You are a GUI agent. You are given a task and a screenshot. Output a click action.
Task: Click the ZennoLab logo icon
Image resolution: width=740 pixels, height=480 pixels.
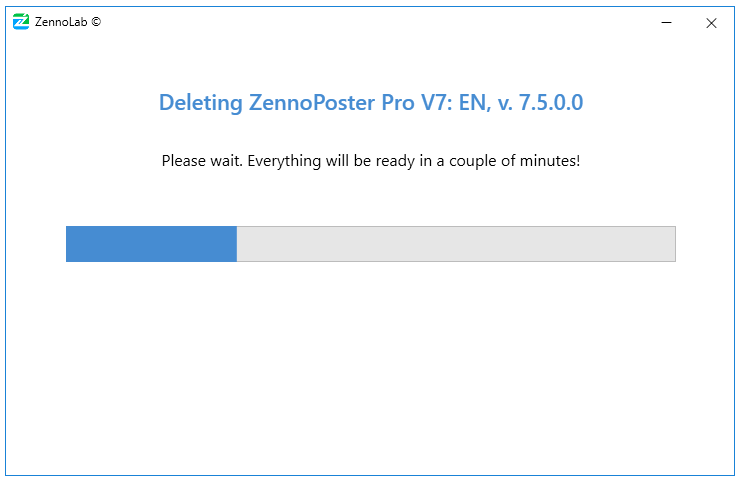pyautogui.click(x=21, y=22)
